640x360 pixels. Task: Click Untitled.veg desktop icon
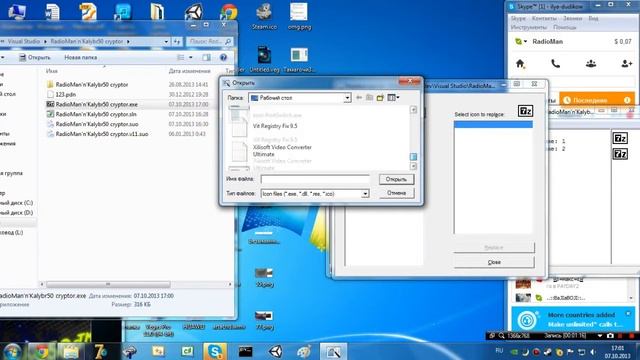[x=264, y=59]
